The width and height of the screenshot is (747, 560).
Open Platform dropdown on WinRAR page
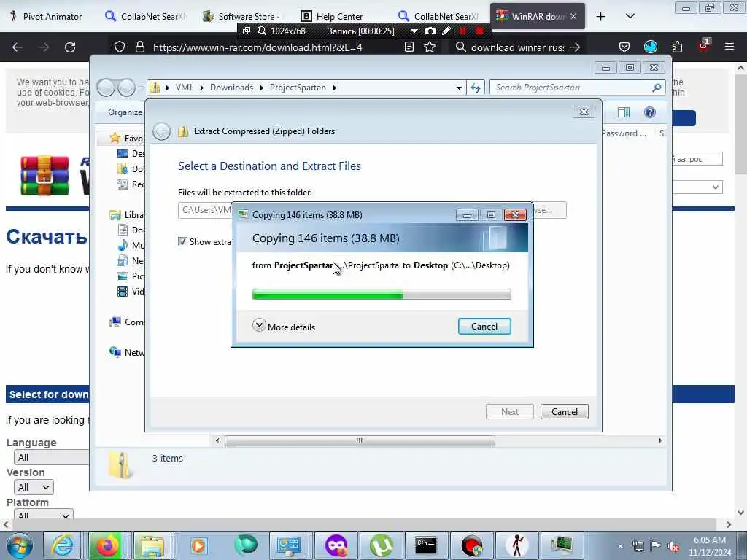(x=43, y=515)
